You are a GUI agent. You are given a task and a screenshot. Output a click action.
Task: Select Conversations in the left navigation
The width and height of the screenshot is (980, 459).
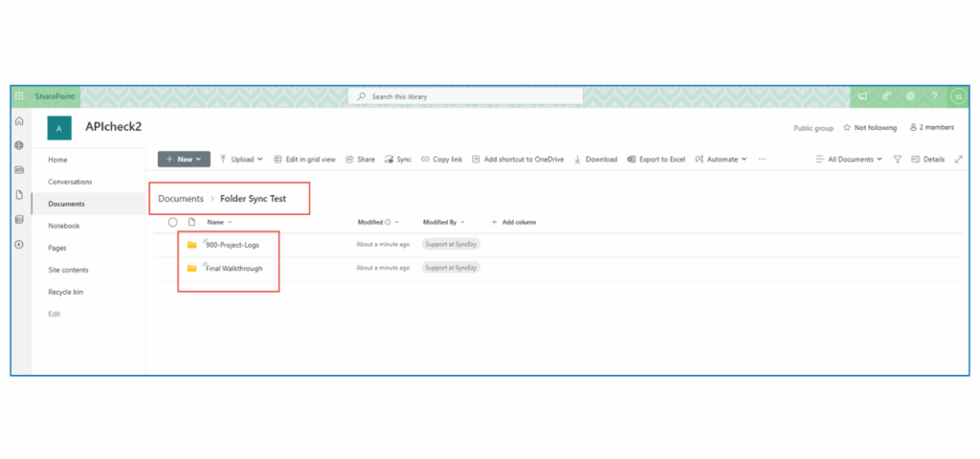tap(70, 182)
